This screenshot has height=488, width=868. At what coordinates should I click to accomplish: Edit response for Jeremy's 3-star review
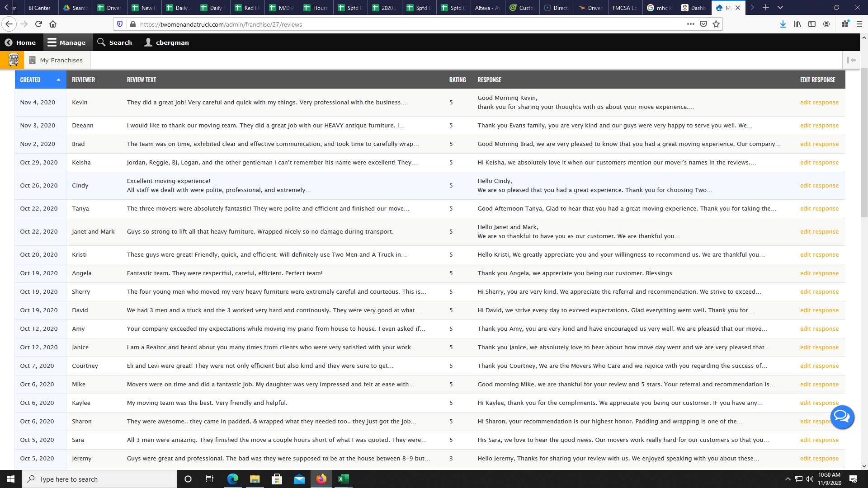click(819, 458)
